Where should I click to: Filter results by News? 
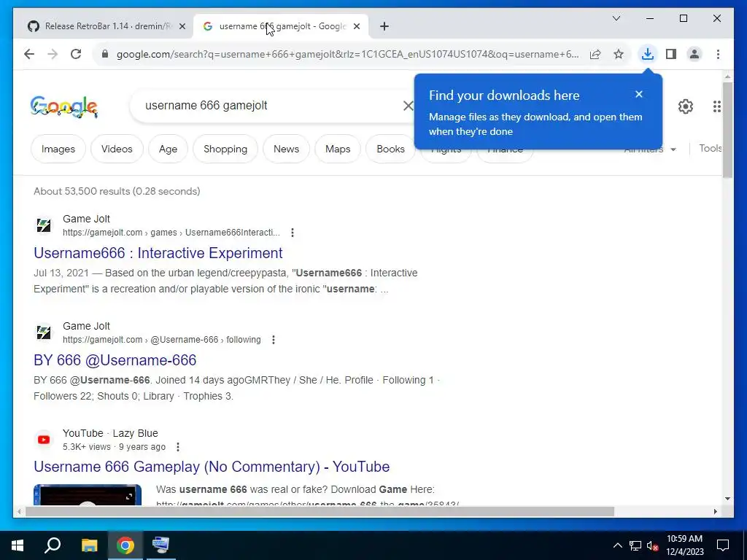pos(286,149)
